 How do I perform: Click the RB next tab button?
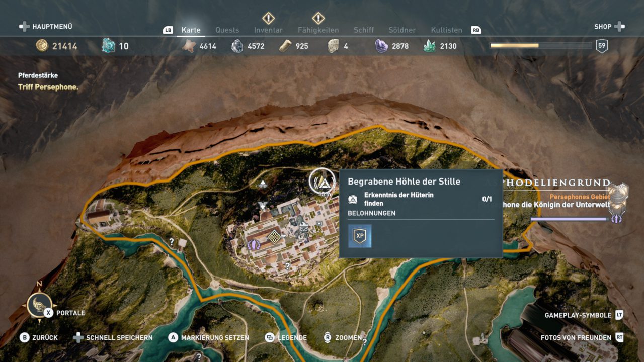pyautogui.click(x=476, y=30)
